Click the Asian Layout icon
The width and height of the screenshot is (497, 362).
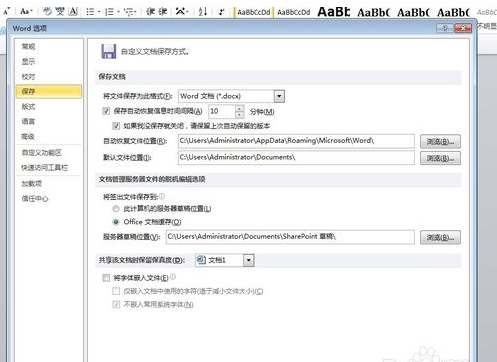[180, 12]
